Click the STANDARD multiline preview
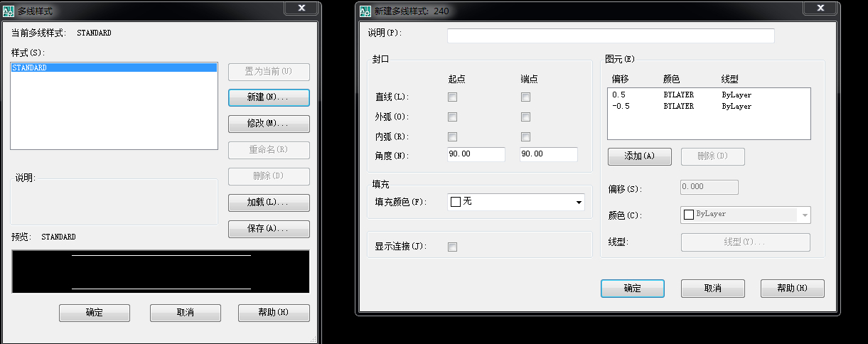868x344 pixels. 160,272
